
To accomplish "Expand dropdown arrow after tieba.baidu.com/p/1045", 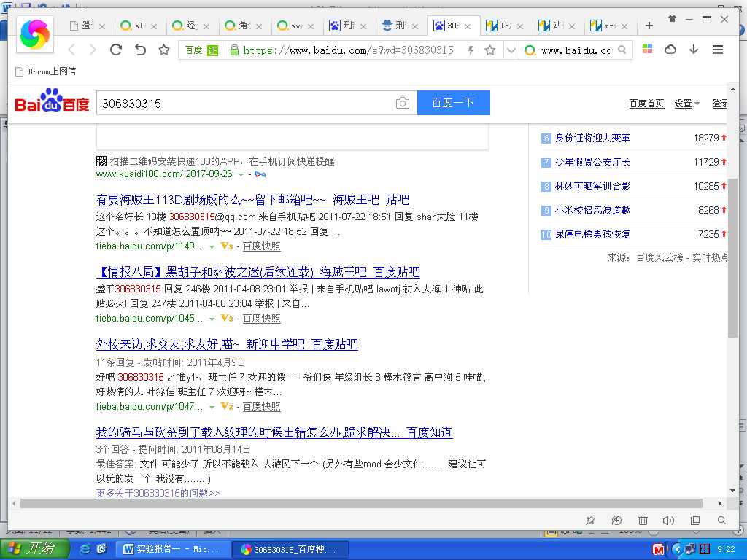I will click(x=212, y=319).
